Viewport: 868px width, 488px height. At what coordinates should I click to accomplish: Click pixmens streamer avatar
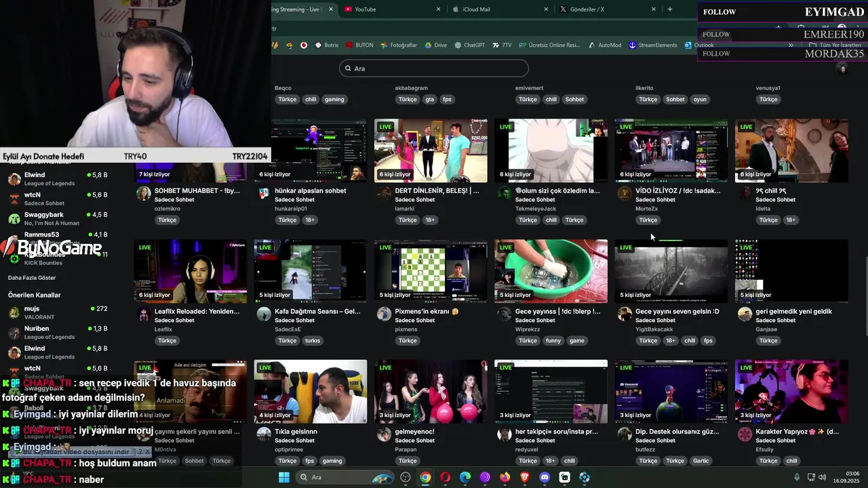point(384,314)
